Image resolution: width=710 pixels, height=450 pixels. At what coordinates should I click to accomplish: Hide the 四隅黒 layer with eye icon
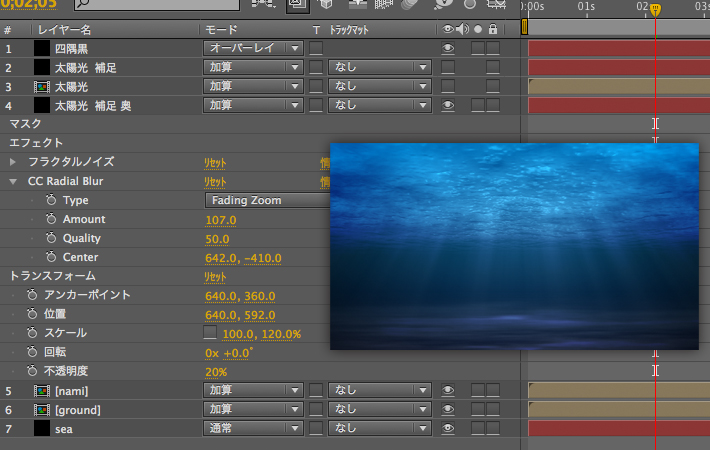[x=447, y=48]
